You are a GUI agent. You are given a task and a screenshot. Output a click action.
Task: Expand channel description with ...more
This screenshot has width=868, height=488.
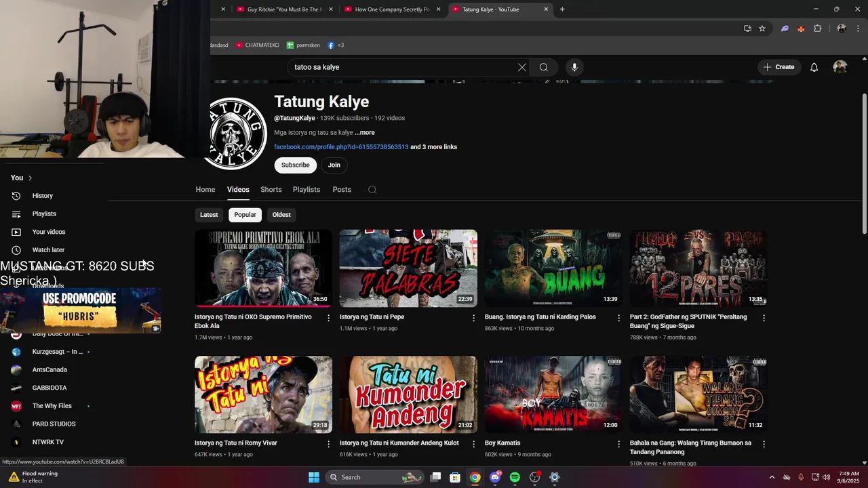365,133
